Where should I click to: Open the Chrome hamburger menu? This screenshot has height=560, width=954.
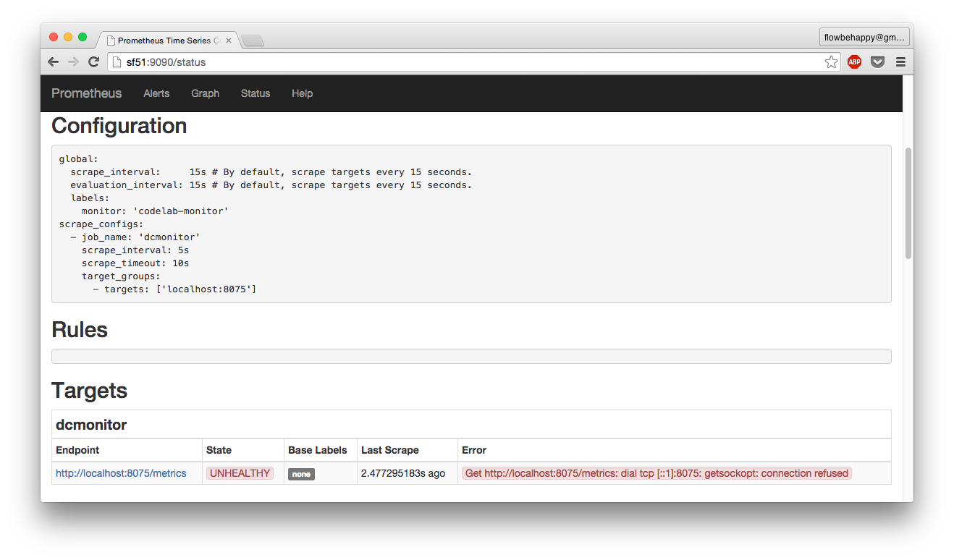pos(900,62)
